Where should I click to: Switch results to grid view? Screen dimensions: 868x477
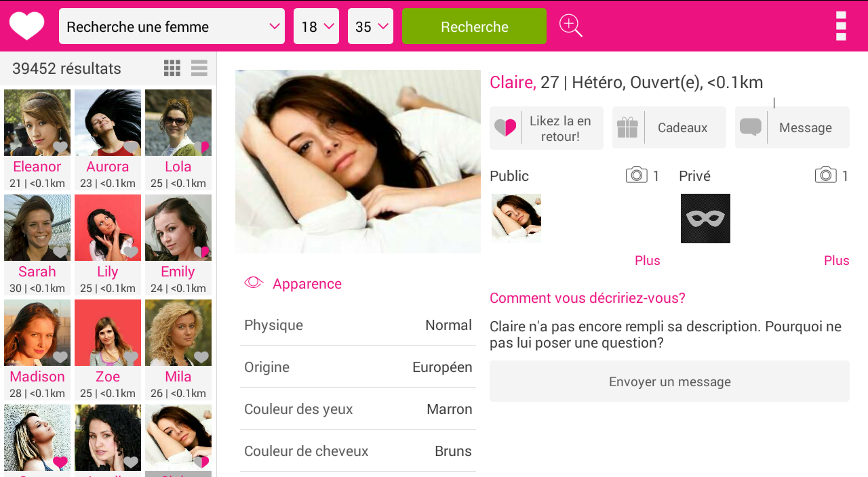point(172,68)
